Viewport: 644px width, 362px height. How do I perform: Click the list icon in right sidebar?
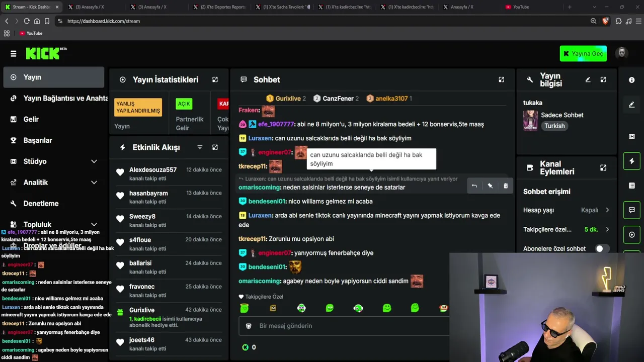tap(632, 186)
